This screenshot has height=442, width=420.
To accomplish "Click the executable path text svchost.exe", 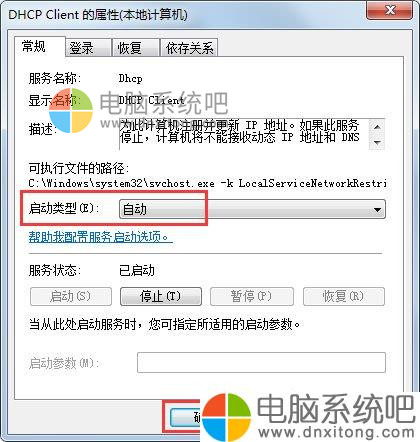I will tap(182, 183).
